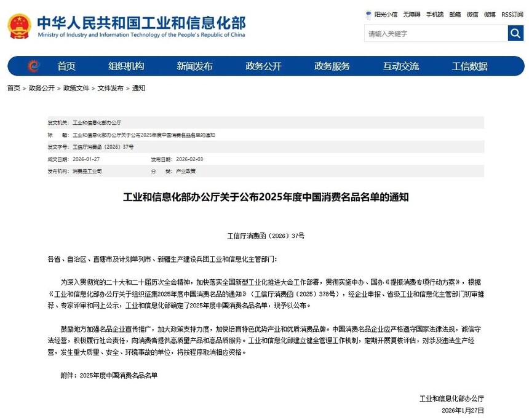Click the salutation line starting 各省、自治区

(162, 259)
